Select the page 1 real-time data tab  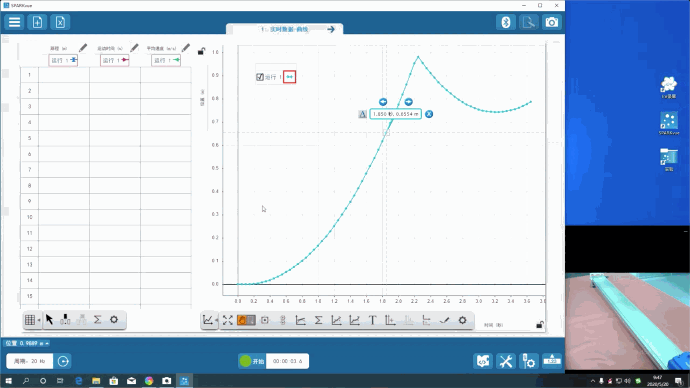click(284, 29)
